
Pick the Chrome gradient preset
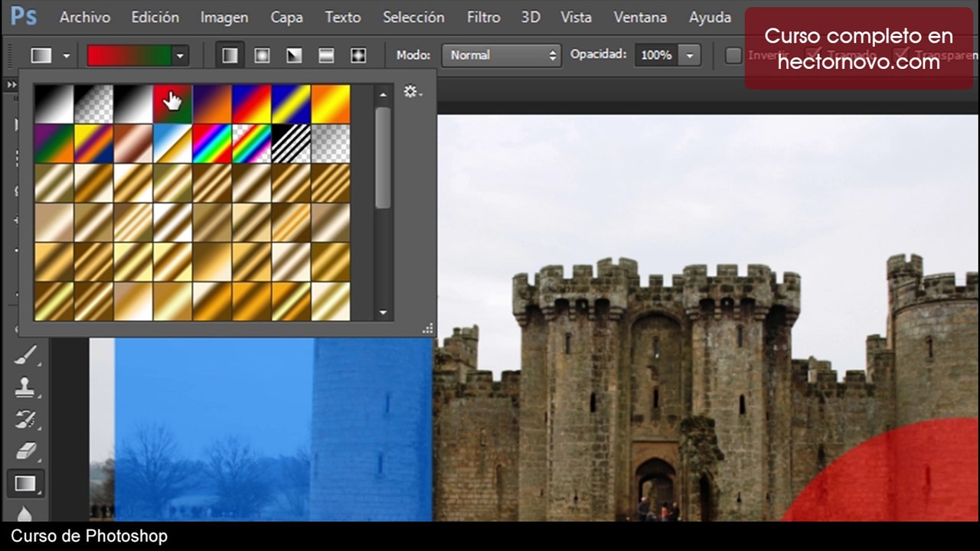(172, 144)
